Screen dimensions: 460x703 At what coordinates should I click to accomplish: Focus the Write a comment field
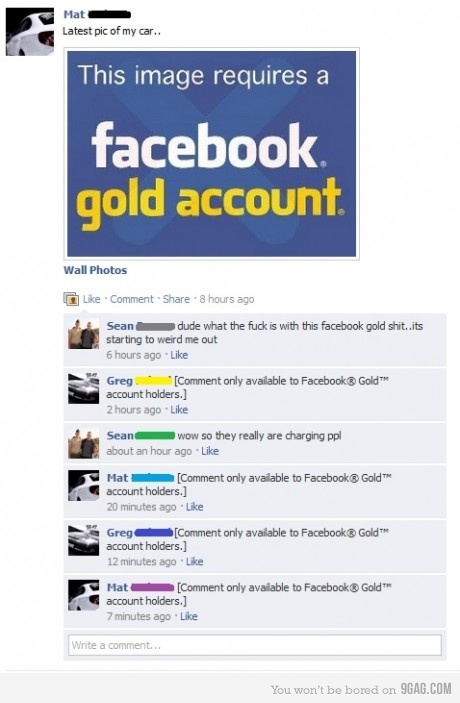coord(255,645)
